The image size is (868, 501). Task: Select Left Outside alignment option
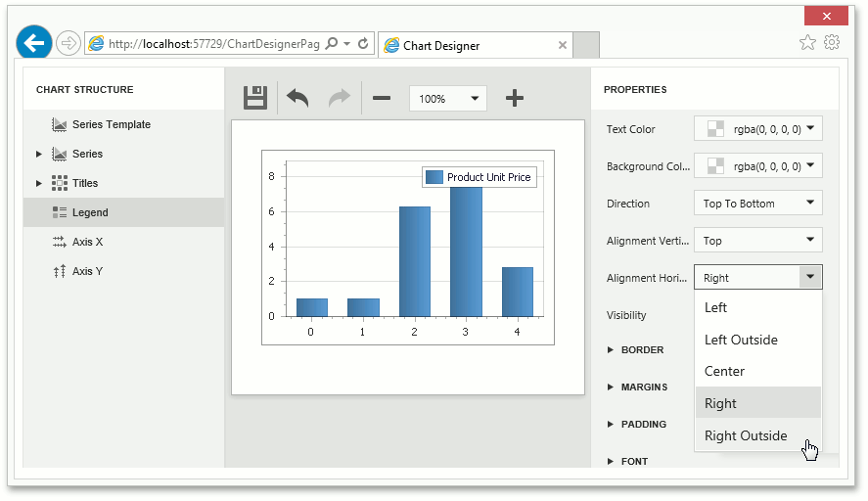click(x=741, y=340)
